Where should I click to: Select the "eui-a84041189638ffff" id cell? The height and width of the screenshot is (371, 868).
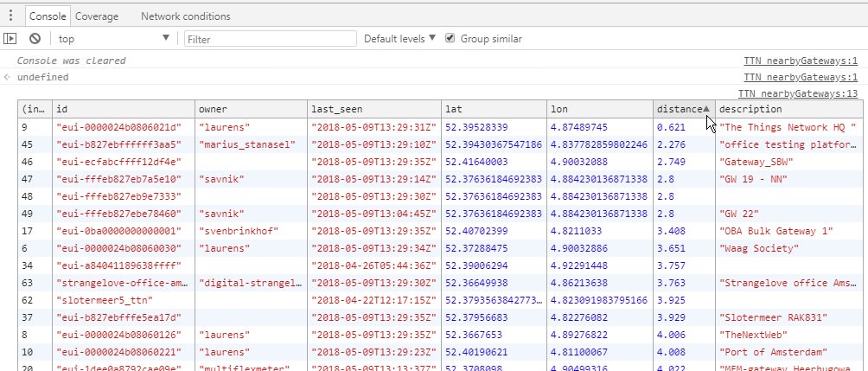[x=124, y=265]
